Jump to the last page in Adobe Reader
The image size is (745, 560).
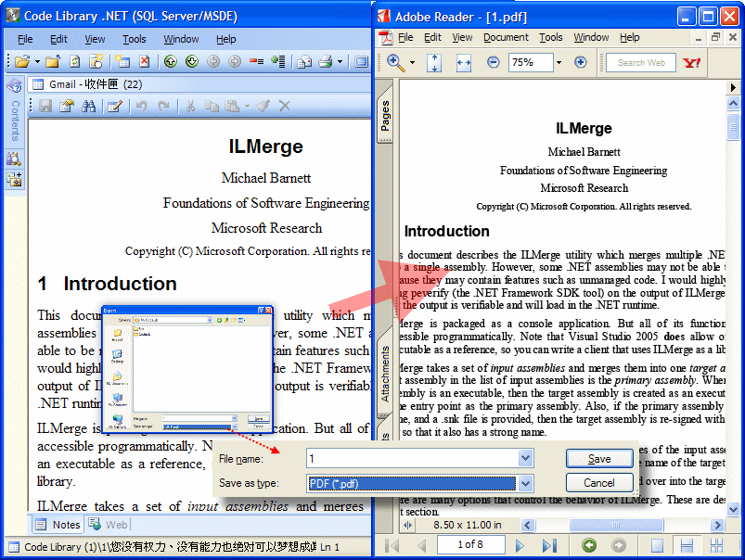coord(548,545)
